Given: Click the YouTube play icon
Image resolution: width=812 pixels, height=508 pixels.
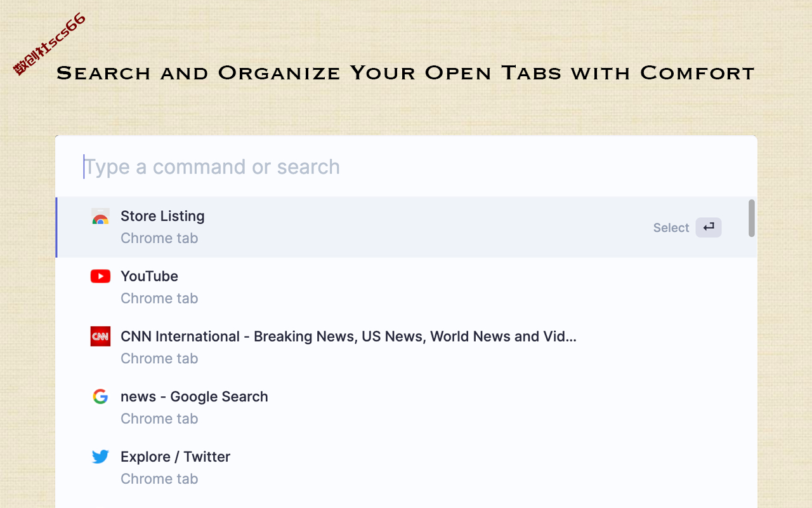Looking at the screenshot, I should 100,276.
